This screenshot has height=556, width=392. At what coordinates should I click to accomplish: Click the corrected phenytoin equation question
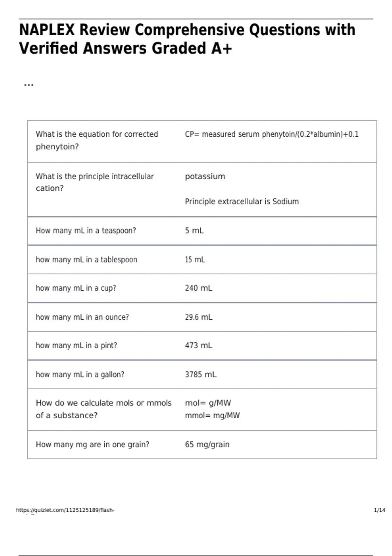tap(97, 140)
